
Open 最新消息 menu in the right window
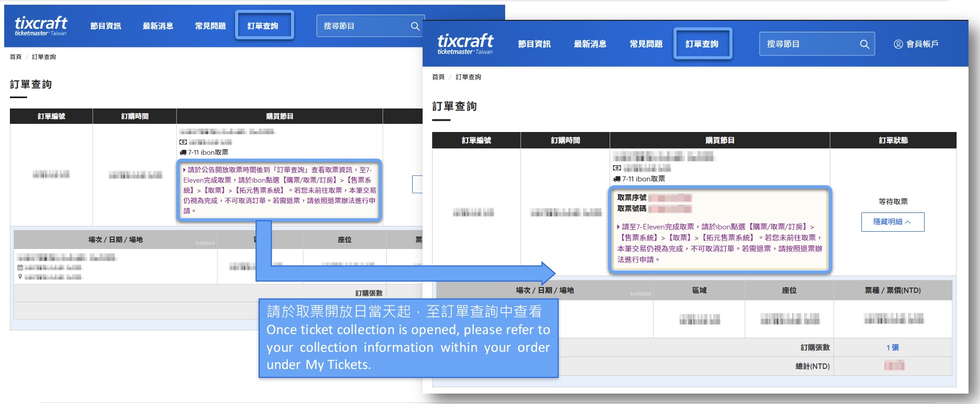tap(590, 44)
